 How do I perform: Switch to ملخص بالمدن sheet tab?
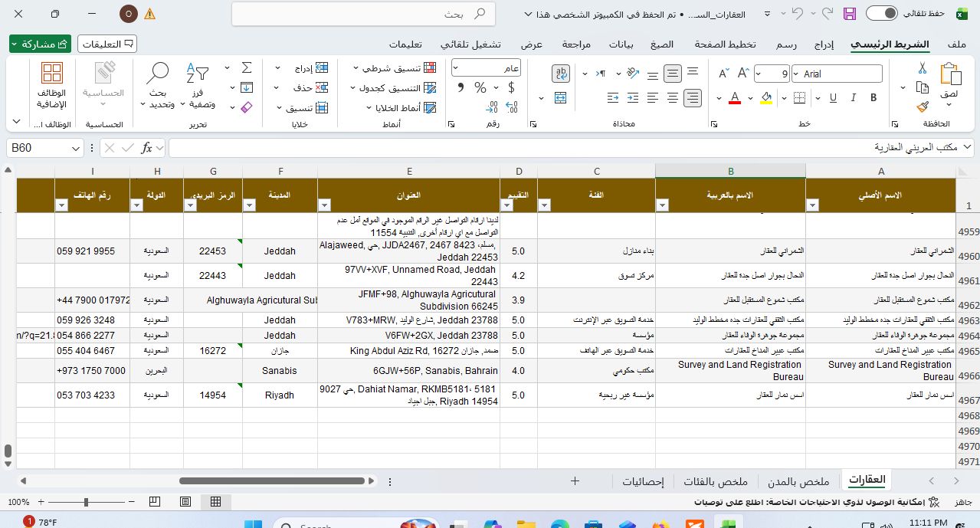tap(799, 481)
